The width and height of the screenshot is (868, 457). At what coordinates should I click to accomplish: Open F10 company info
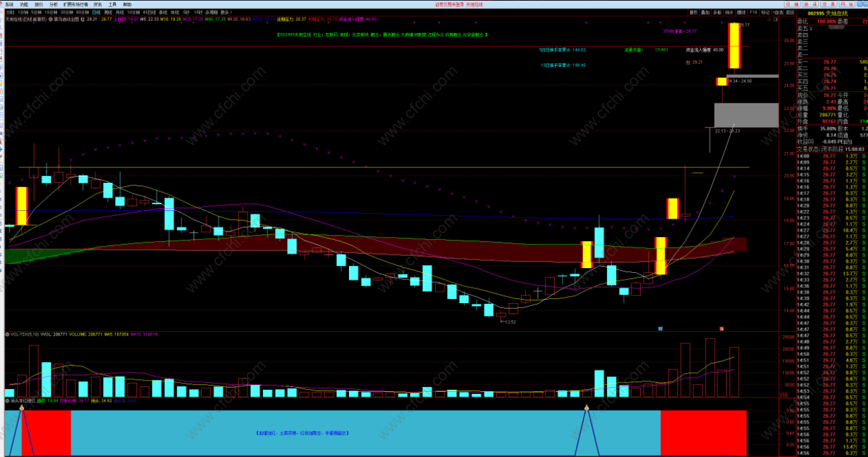(x=754, y=12)
